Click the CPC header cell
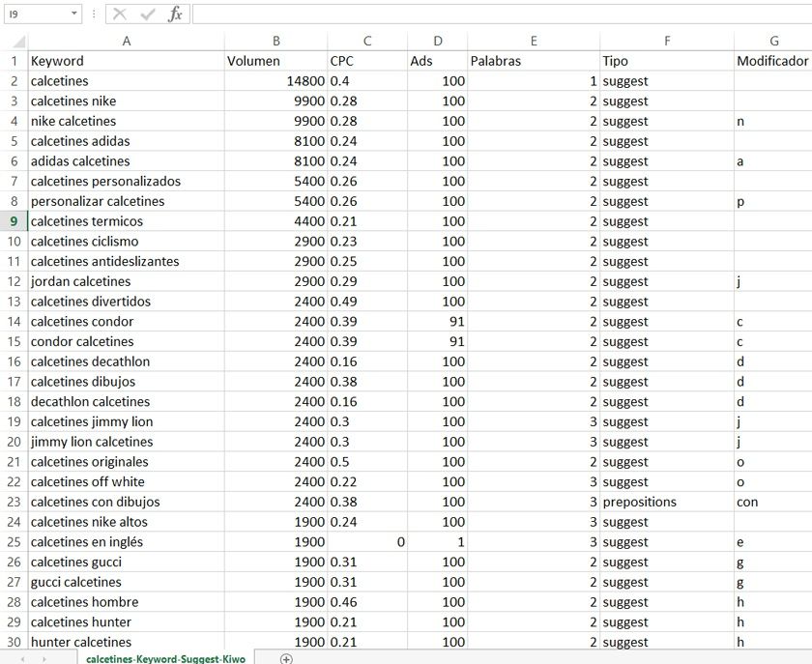 click(367, 61)
